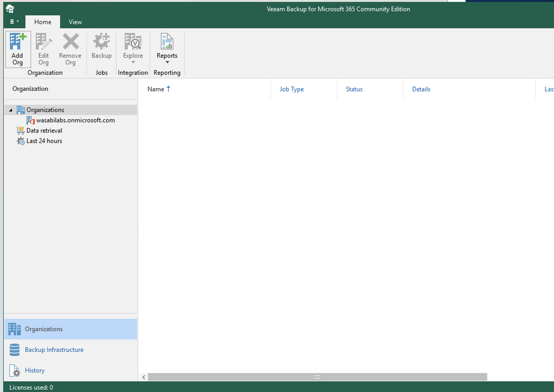Open the Explore dropdown arrow
Viewport: 554px width, 392px height.
click(133, 62)
